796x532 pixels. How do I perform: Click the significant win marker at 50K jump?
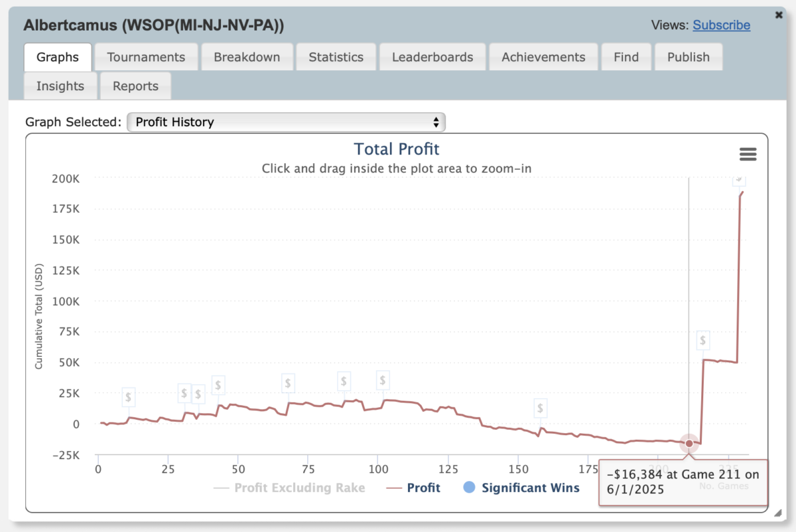click(x=703, y=341)
